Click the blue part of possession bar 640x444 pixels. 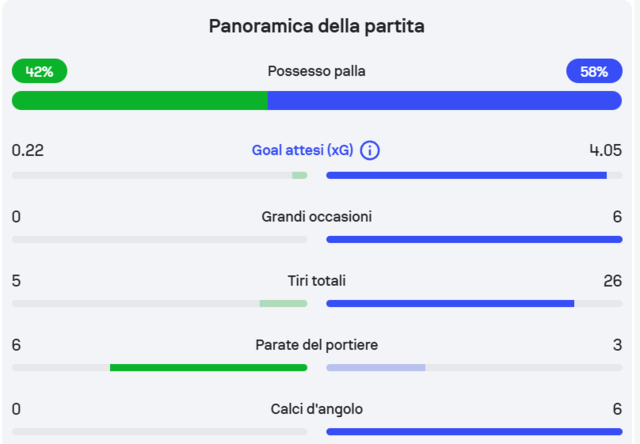(445, 100)
